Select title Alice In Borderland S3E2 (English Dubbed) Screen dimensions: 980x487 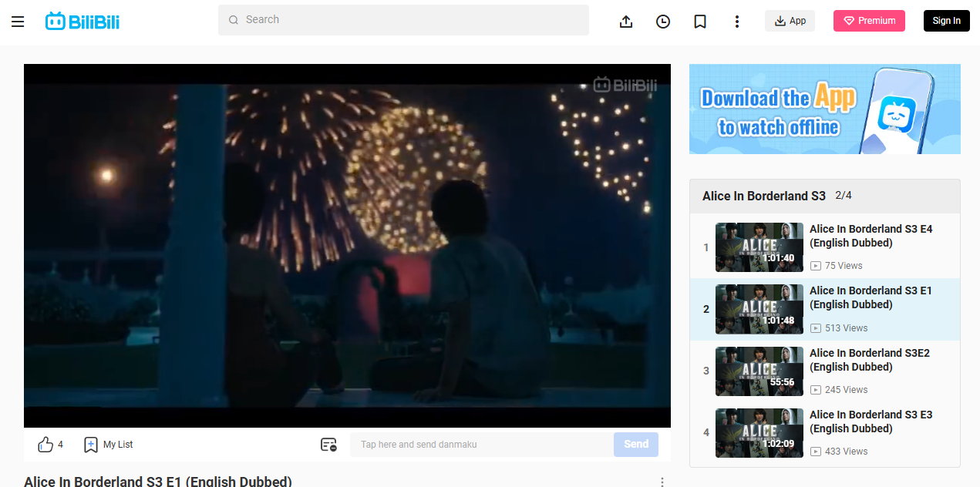pyautogui.click(x=870, y=360)
